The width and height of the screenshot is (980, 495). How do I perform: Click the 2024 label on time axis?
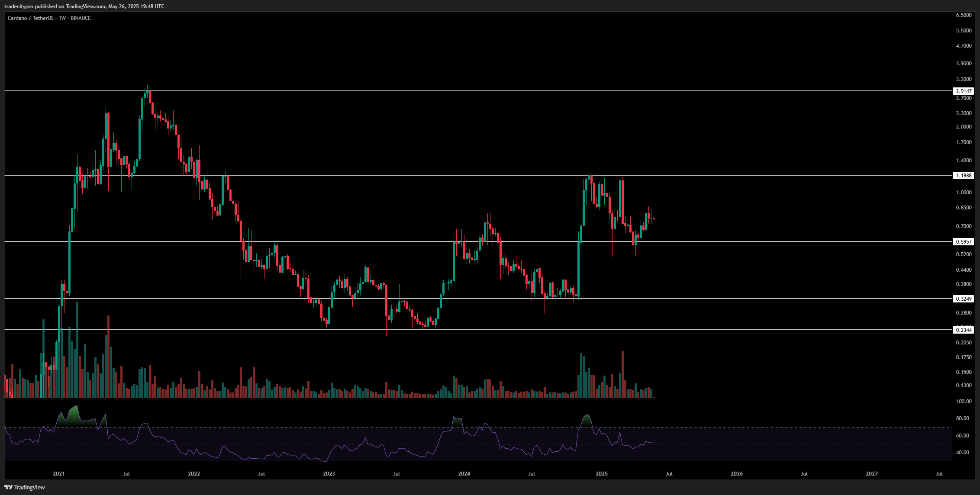[464, 473]
